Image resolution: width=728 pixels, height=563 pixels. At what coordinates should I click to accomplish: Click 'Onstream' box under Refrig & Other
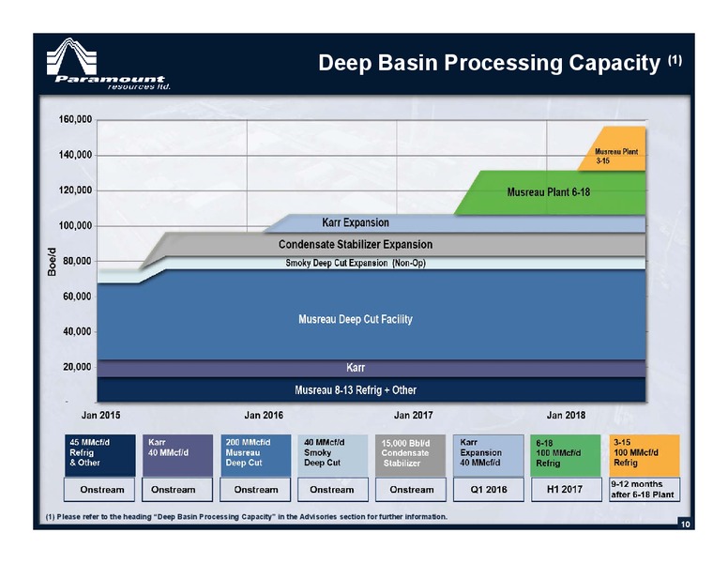pyautogui.click(x=99, y=490)
